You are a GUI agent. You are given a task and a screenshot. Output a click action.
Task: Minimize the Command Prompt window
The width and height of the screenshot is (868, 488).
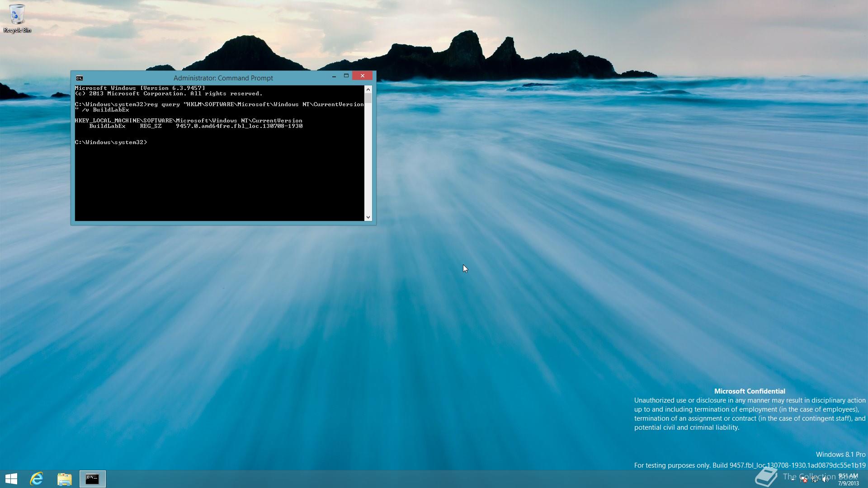[334, 76]
